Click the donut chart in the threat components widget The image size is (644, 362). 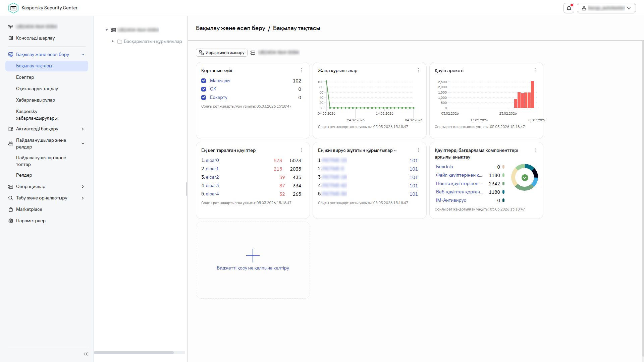(525, 177)
